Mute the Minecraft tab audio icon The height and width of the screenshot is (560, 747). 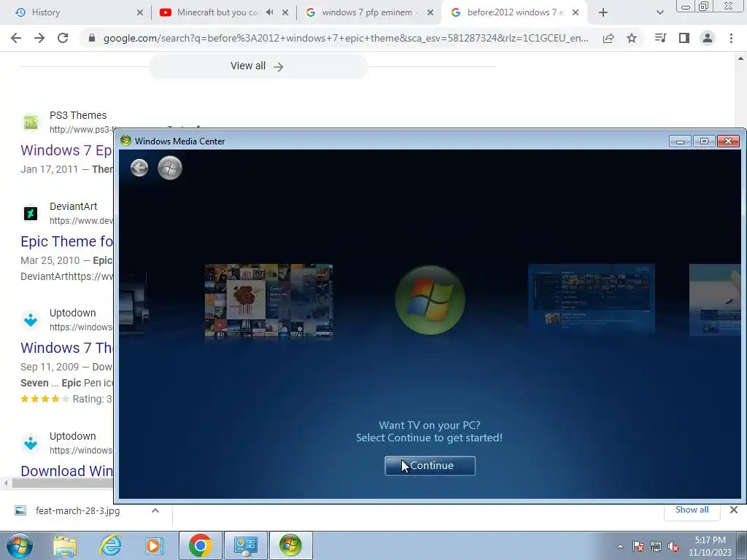tap(270, 12)
